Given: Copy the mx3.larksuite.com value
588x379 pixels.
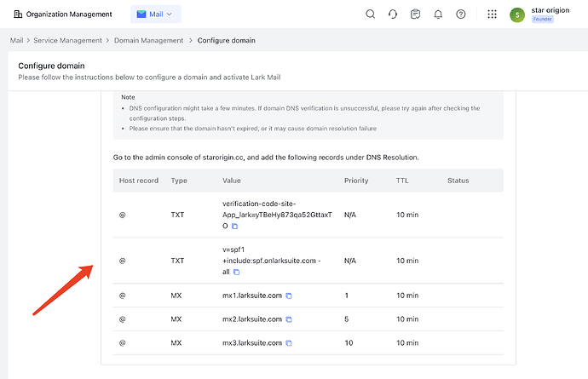Looking at the screenshot, I should tap(289, 343).
